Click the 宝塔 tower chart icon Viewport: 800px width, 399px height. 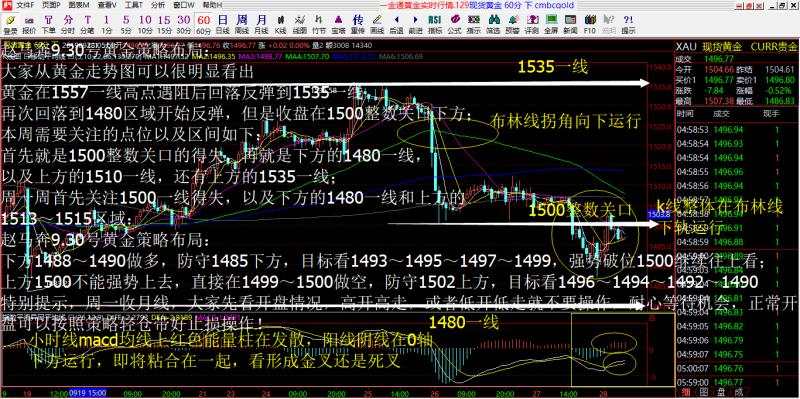pos(338,24)
